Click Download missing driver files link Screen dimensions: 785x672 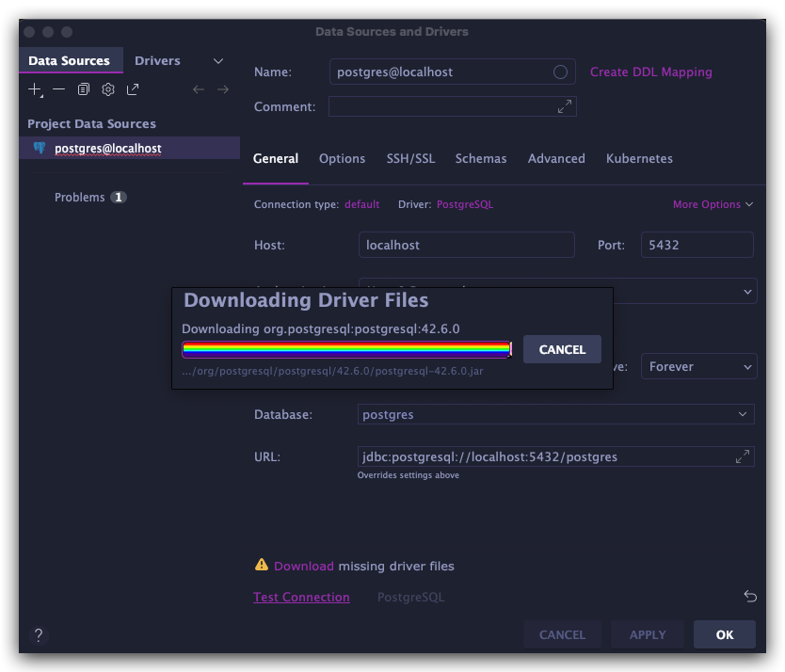(x=303, y=566)
